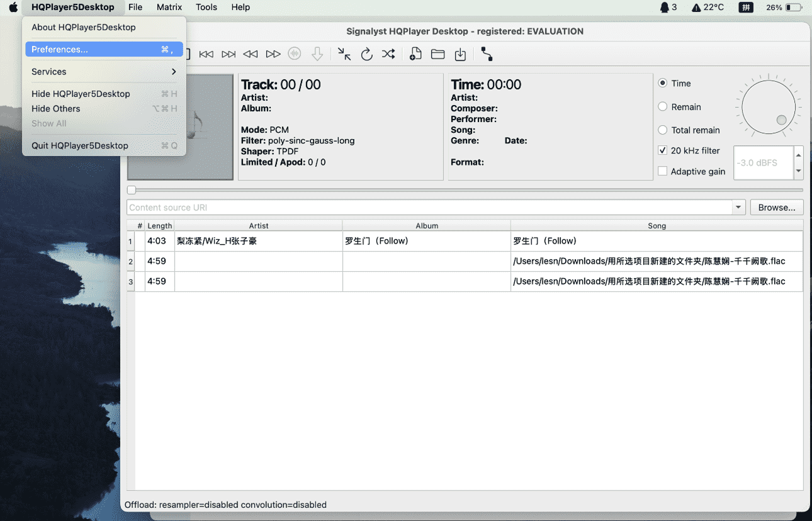The image size is (812, 521).
Task: Expand the Content source URI dropdown
Action: [738, 208]
